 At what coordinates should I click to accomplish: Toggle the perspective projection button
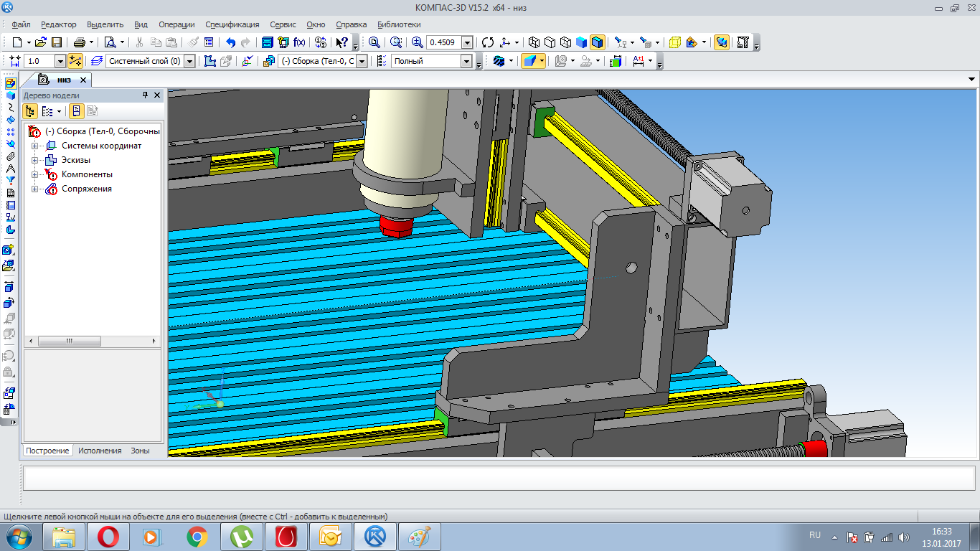722,42
